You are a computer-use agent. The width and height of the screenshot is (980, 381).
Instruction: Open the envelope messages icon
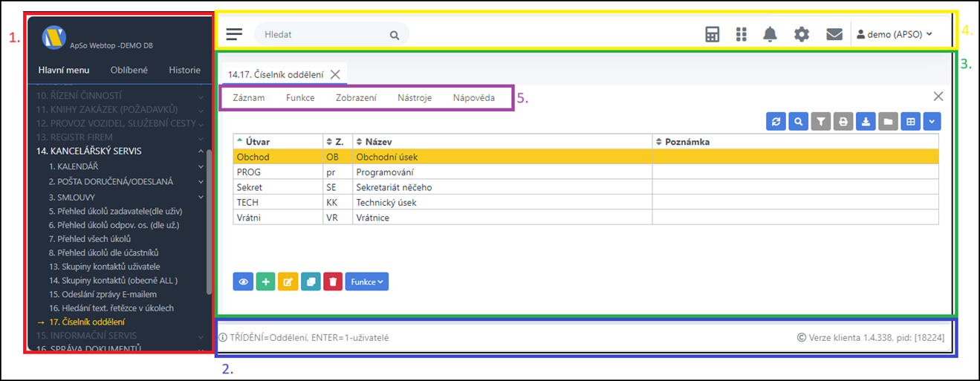click(834, 34)
